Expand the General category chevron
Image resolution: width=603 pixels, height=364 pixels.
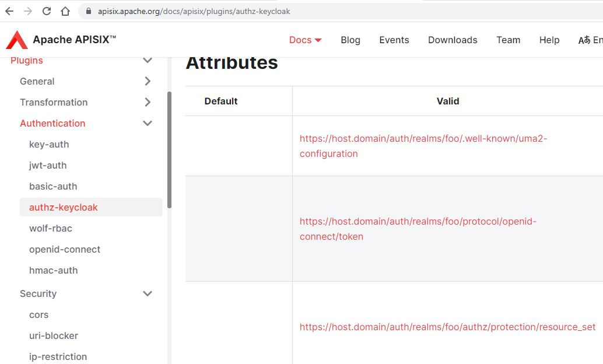tap(148, 81)
